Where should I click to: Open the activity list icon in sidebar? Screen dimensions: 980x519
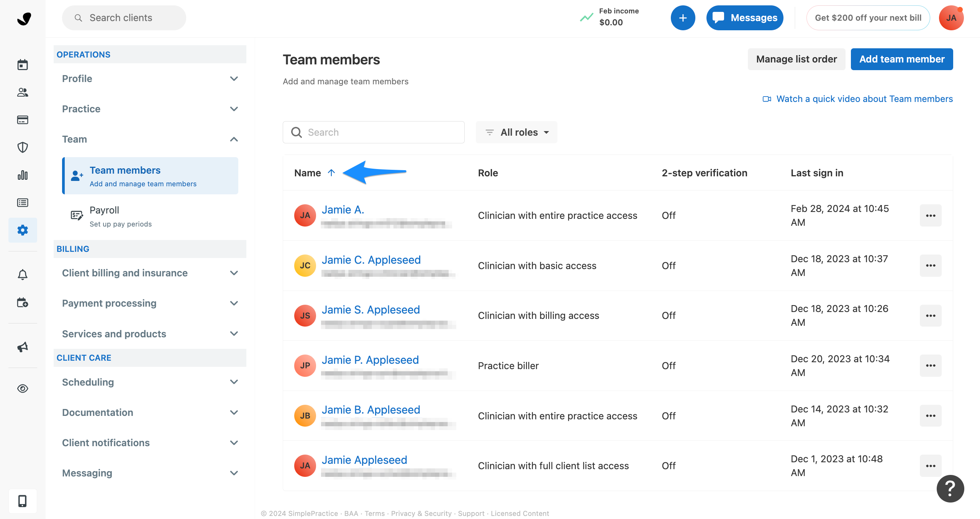pyautogui.click(x=23, y=203)
